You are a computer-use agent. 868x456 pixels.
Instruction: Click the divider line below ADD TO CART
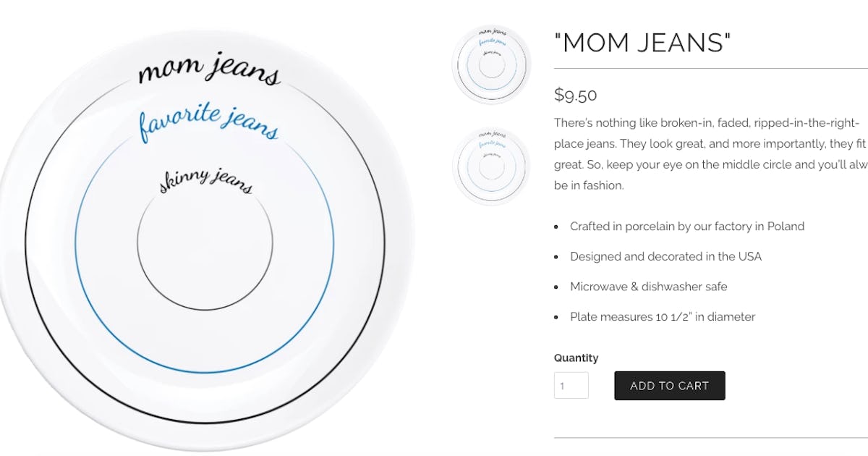(x=709, y=436)
